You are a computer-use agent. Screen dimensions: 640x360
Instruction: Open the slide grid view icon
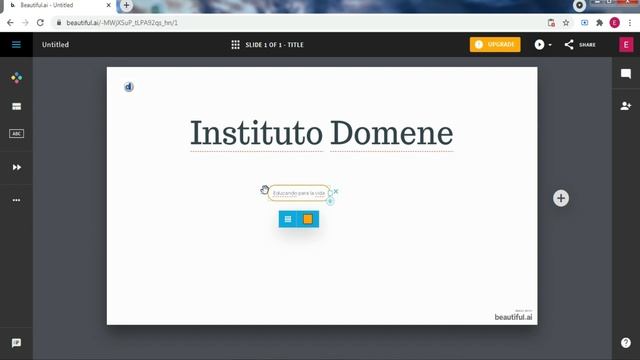[236, 44]
